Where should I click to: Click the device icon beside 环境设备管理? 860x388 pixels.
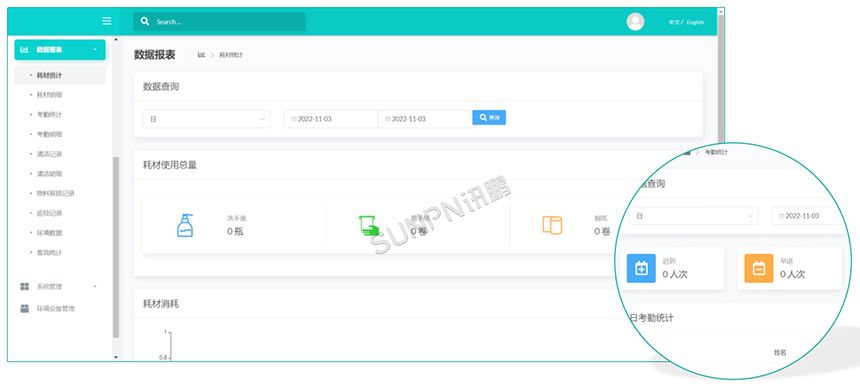click(25, 308)
